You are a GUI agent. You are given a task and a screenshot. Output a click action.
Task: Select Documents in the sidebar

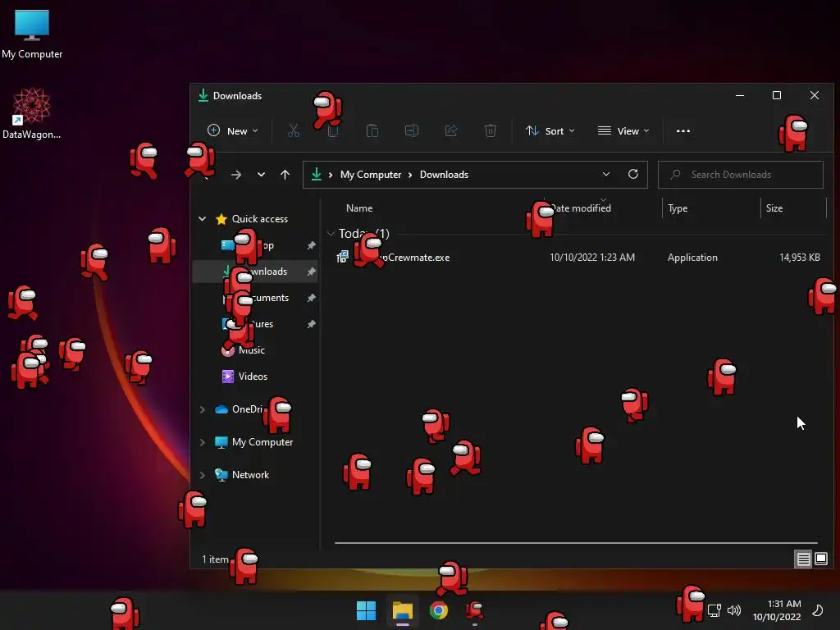[256, 298]
